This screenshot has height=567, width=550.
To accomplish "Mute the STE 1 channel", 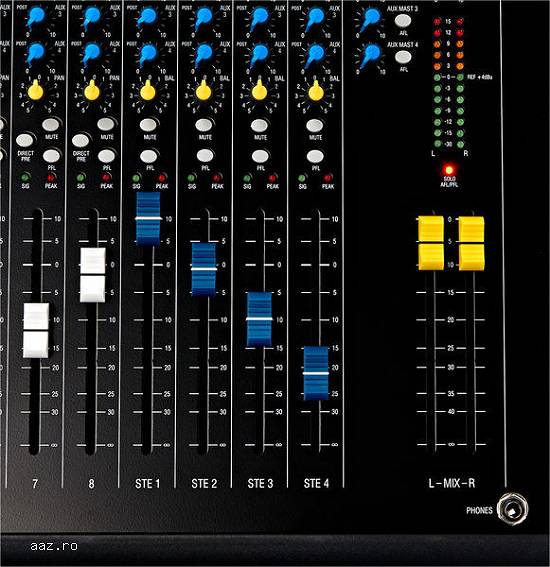I will [x=148, y=125].
